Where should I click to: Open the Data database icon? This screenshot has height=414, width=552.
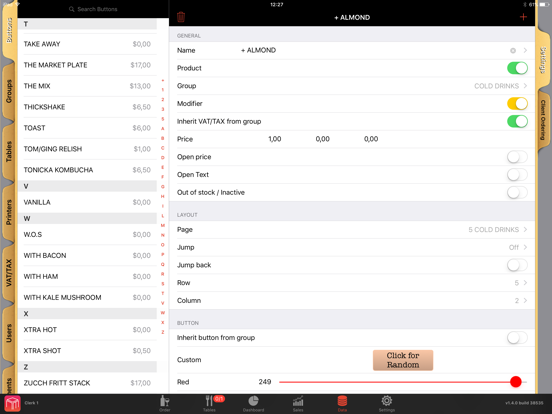[342, 403]
